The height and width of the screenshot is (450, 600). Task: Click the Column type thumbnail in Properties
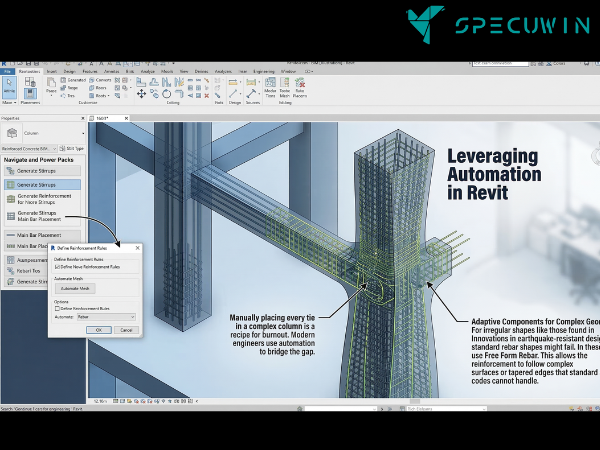pos(13,132)
